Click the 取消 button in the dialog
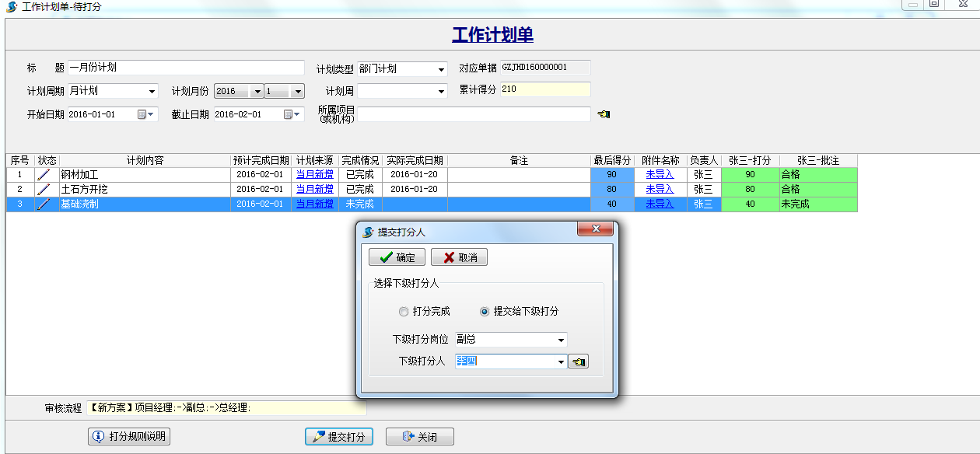 tap(459, 257)
